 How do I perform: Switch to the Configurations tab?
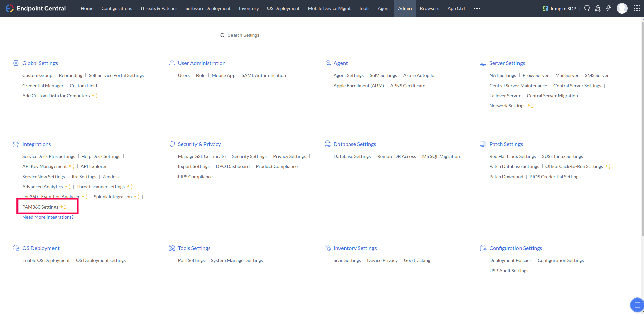point(117,8)
